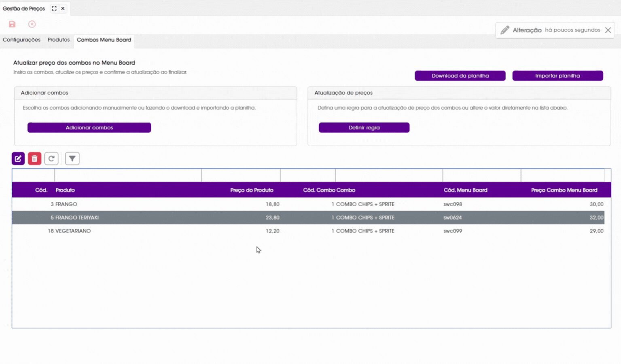
Task: Expand Gestão de Preços tab to fullscreen
Action: click(54, 8)
